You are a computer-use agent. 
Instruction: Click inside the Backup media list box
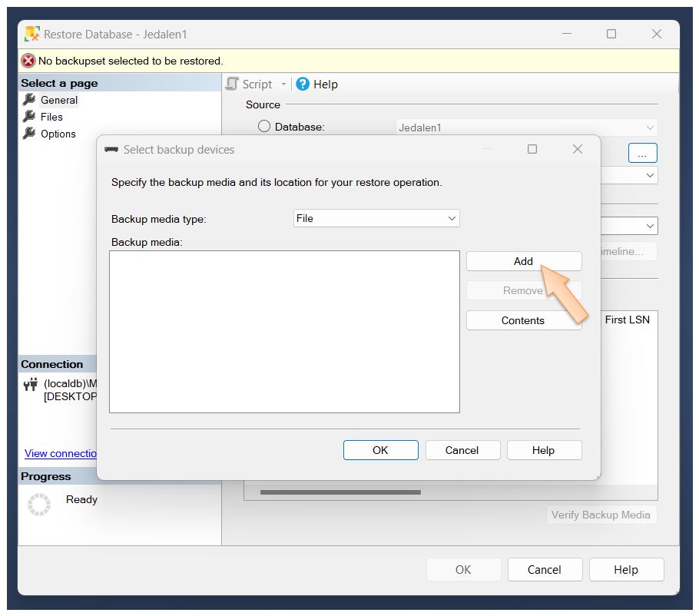284,331
